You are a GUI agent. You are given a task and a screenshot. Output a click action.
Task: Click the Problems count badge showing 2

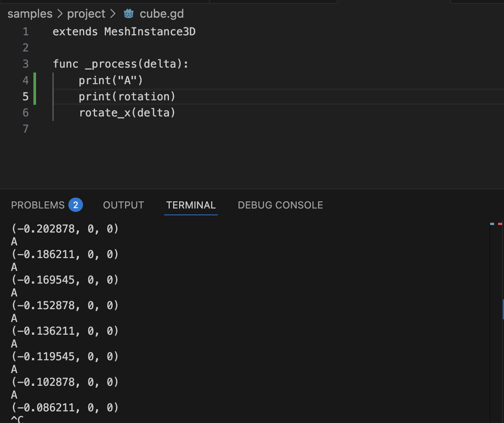pyautogui.click(x=75, y=205)
